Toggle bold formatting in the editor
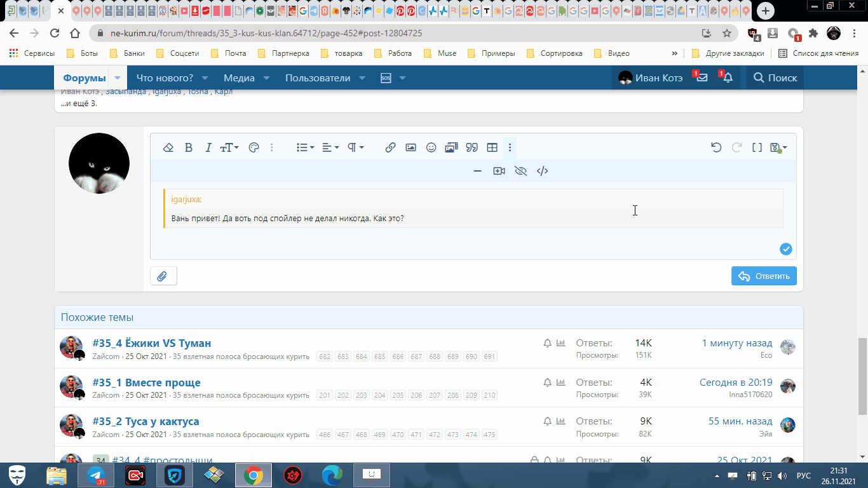 pyautogui.click(x=189, y=147)
